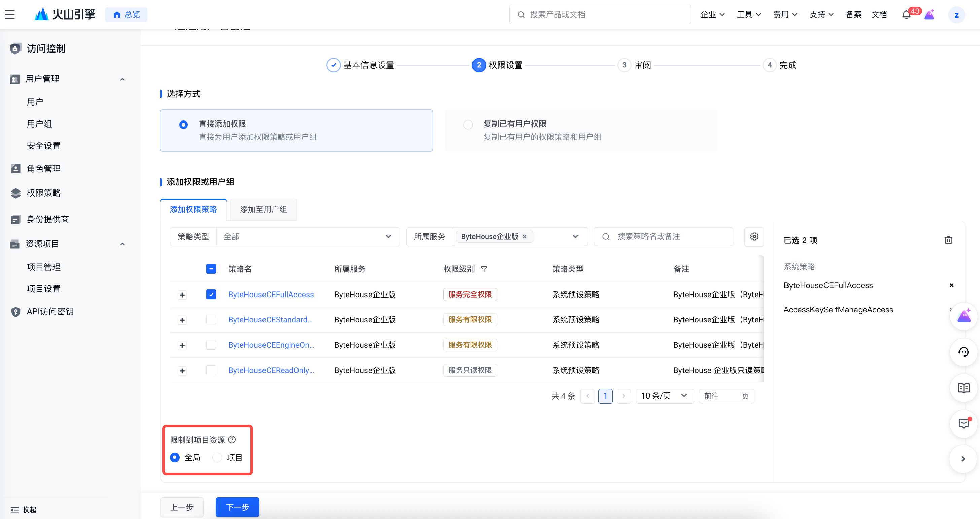Select the 项目 radio button
The width and height of the screenshot is (980, 519).
coord(217,457)
